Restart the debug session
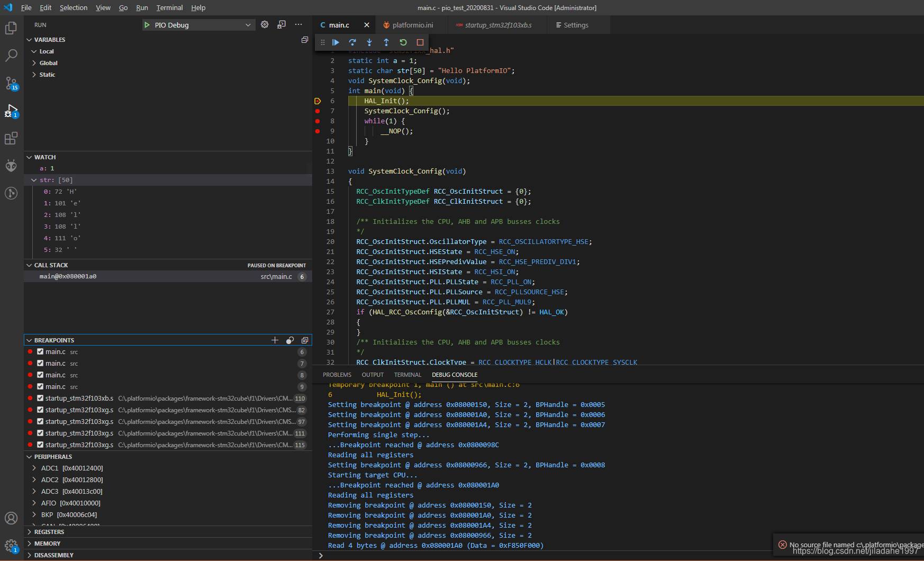The height and width of the screenshot is (561, 924). coord(403,42)
